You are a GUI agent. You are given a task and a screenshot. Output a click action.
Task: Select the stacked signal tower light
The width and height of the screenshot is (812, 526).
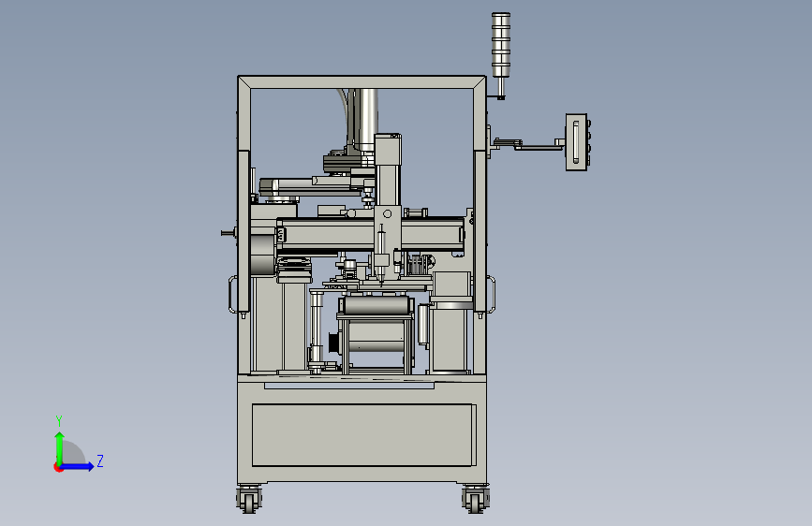501,45
